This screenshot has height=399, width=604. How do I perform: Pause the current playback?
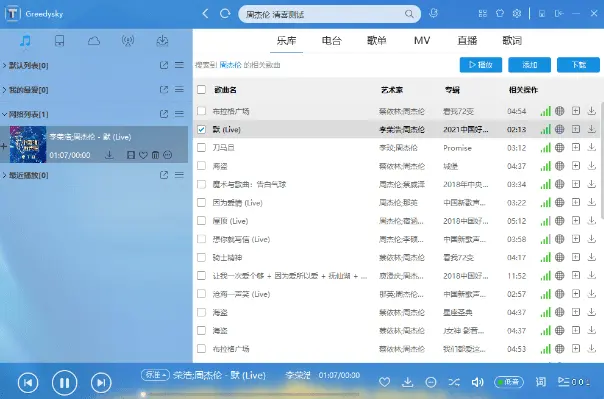64,382
